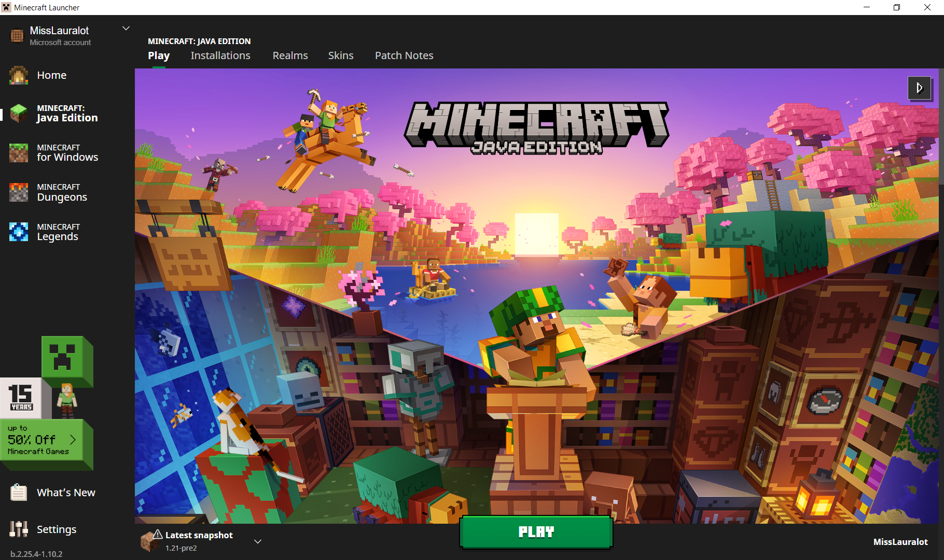Click the Alex character promo figure

[67, 400]
